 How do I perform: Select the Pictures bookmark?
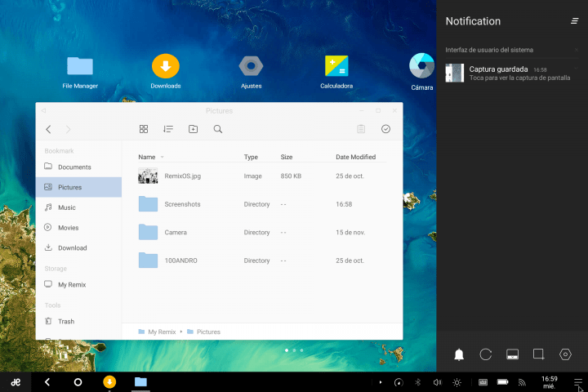pyautogui.click(x=78, y=187)
